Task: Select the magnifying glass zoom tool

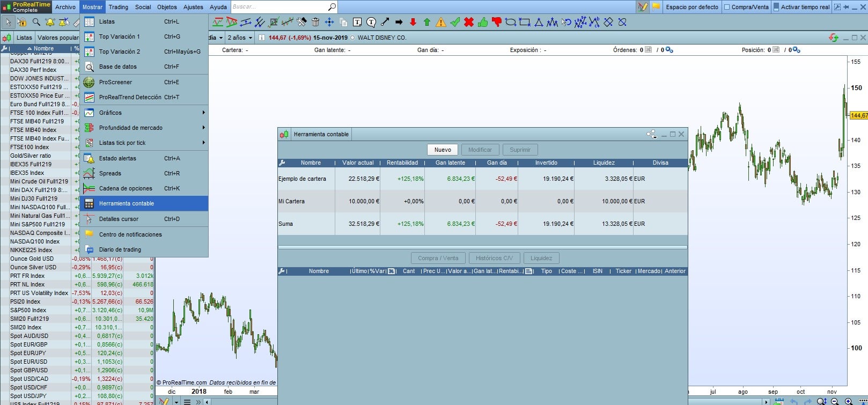Action: 36,22
